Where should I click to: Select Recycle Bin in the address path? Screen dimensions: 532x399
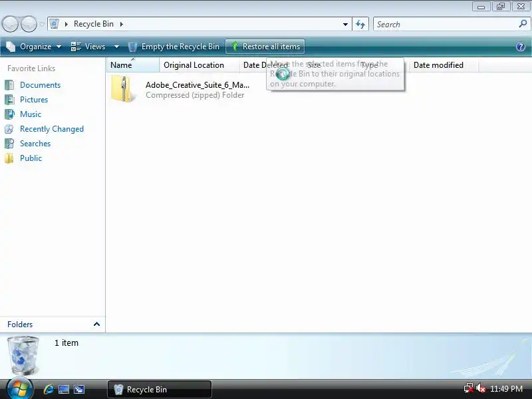pyautogui.click(x=94, y=24)
